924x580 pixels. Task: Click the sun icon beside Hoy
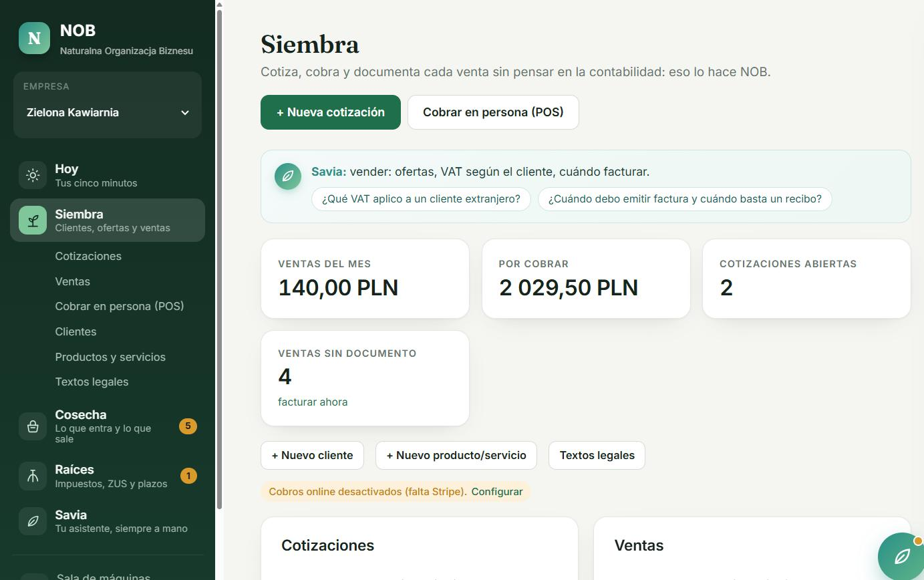33,175
